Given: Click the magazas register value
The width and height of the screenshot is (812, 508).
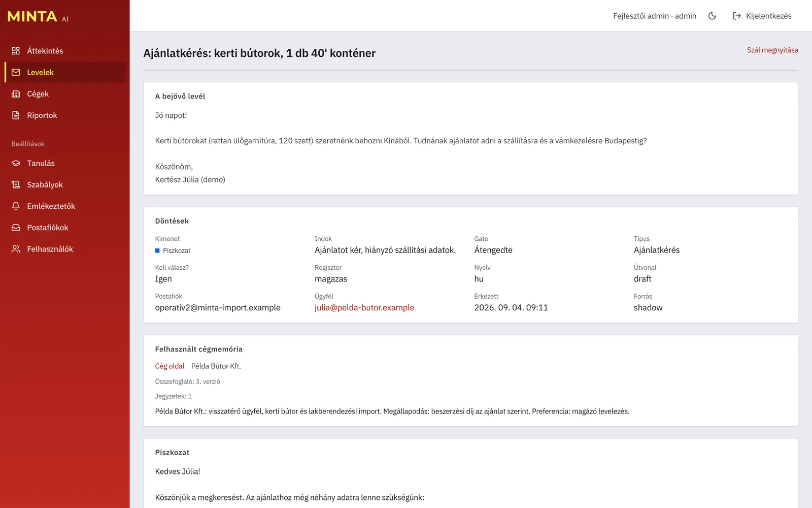Looking at the screenshot, I should click(x=331, y=279).
